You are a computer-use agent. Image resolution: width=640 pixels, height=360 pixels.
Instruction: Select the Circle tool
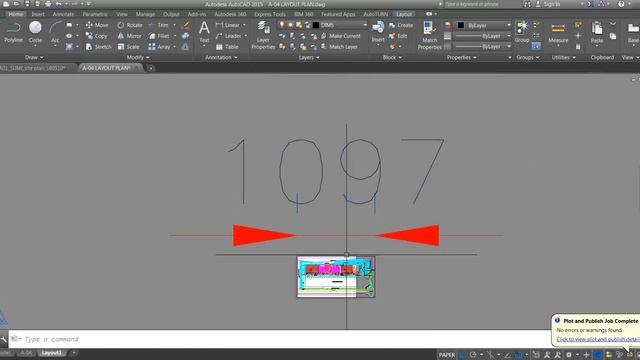click(x=35, y=32)
